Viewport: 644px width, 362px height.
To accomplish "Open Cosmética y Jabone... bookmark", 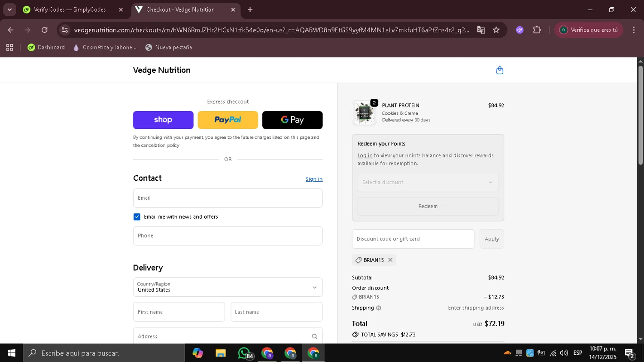I will coord(105,48).
